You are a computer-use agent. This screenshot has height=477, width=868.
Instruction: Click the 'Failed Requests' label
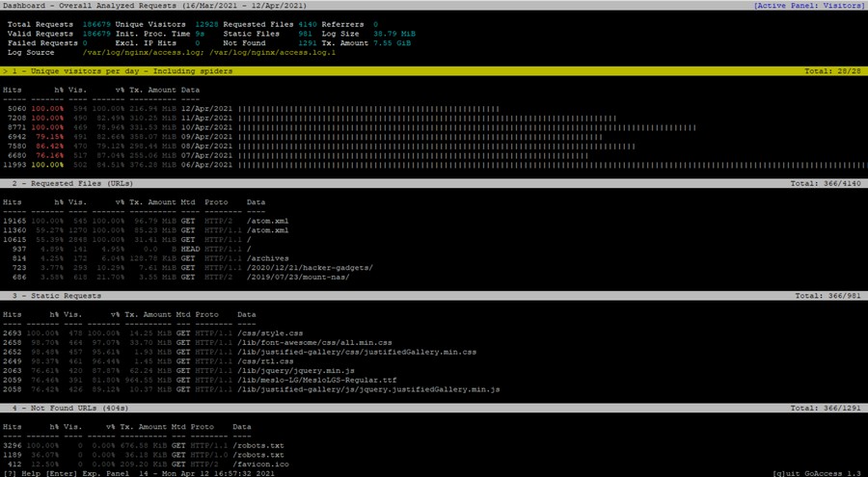click(x=42, y=43)
